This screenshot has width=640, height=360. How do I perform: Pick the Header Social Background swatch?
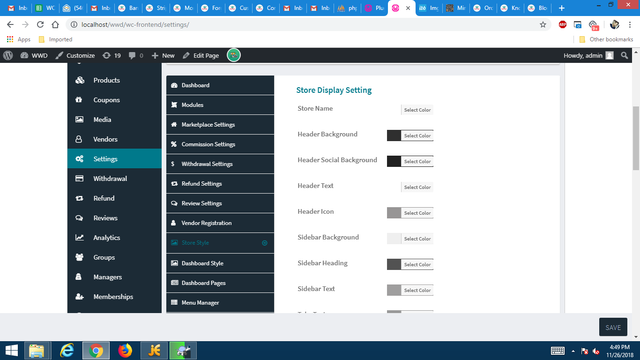[394, 161]
